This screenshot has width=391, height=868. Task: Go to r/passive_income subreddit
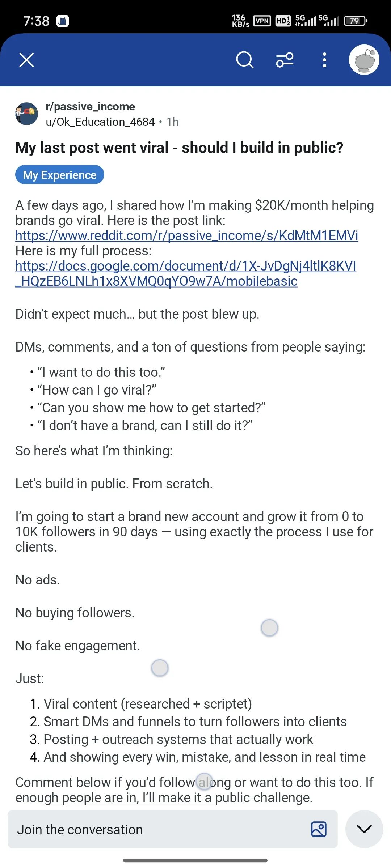point(90,106)
